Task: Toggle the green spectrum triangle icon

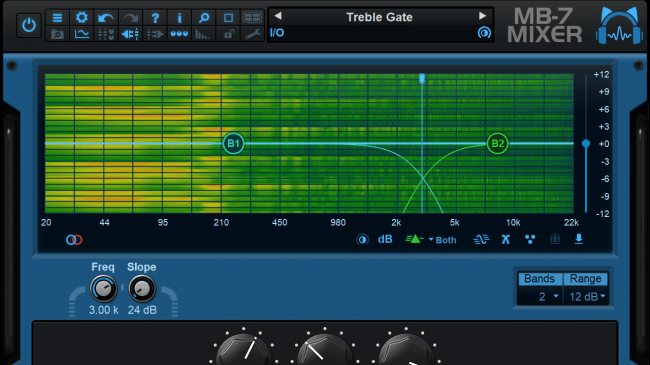Action: (x=414, y=239)
